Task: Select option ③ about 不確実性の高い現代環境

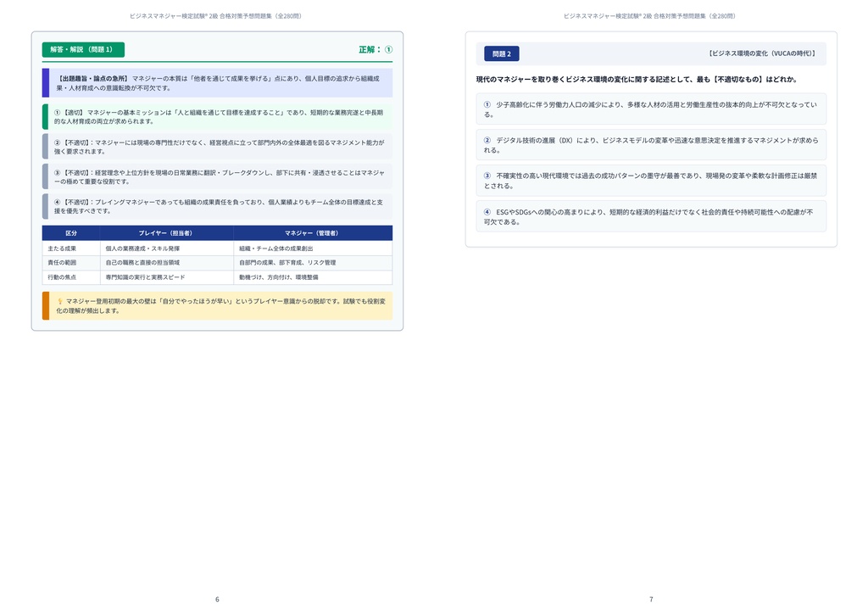Action: (x=651, y=181)
